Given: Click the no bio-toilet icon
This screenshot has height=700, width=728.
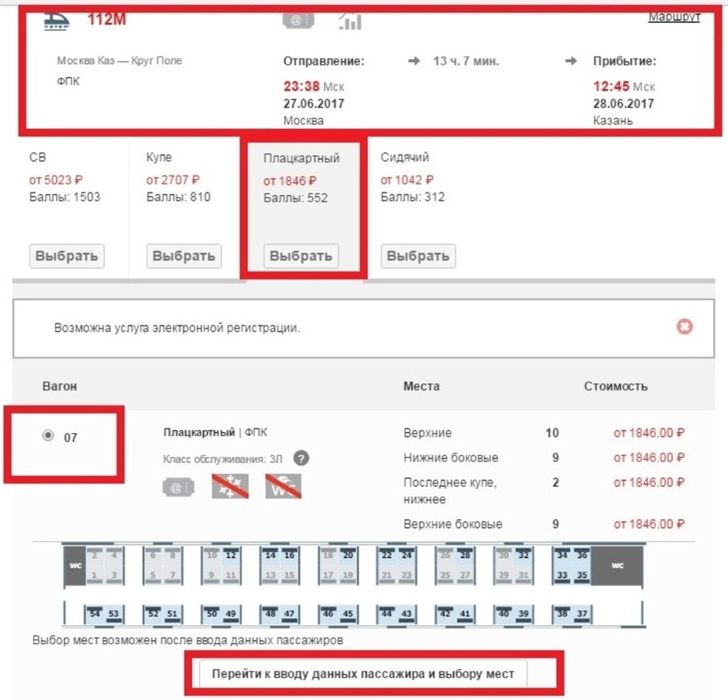Looking at the screenshot, I should pyautogui.click(x=283, y=486).
